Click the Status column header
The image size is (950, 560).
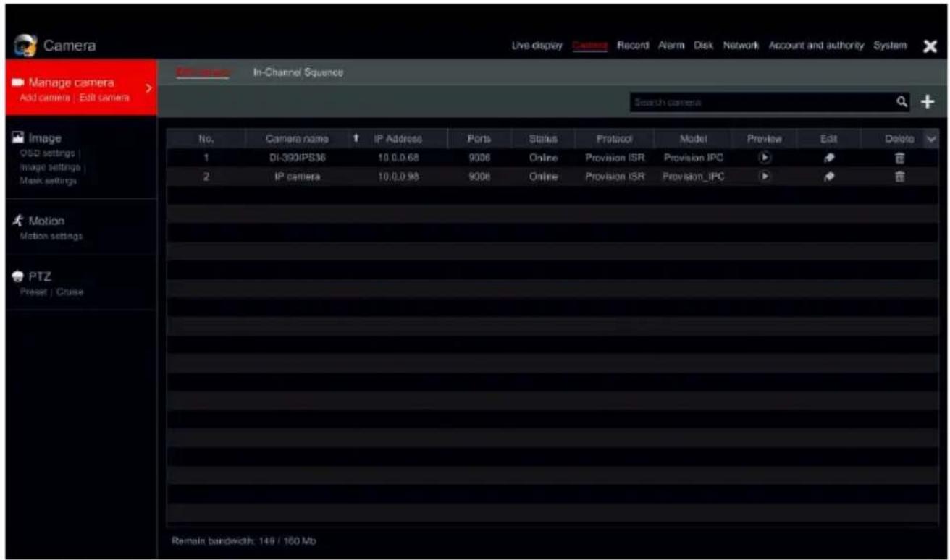pyautogui.click(x=542, y=138)
